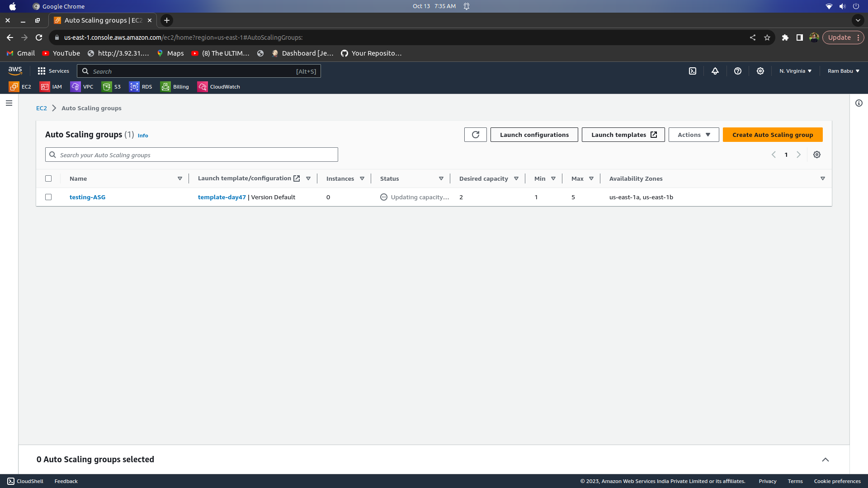The width and height of the screenshot is (868, 488).
Task: Switch to the Auto Scaling groups browser tab
Action: [x=103, y=20]
